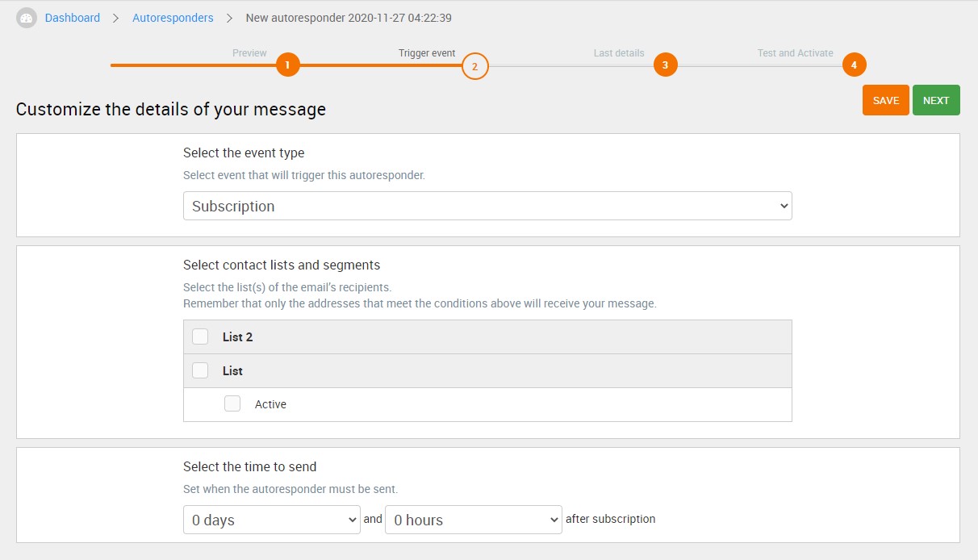Open the 0 hours dropdown
Screen dimensions: 978x560
click(474, 520)
